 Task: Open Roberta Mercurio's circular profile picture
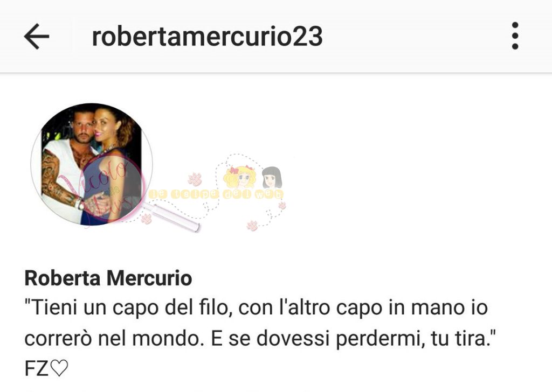[x=92, y=164]
